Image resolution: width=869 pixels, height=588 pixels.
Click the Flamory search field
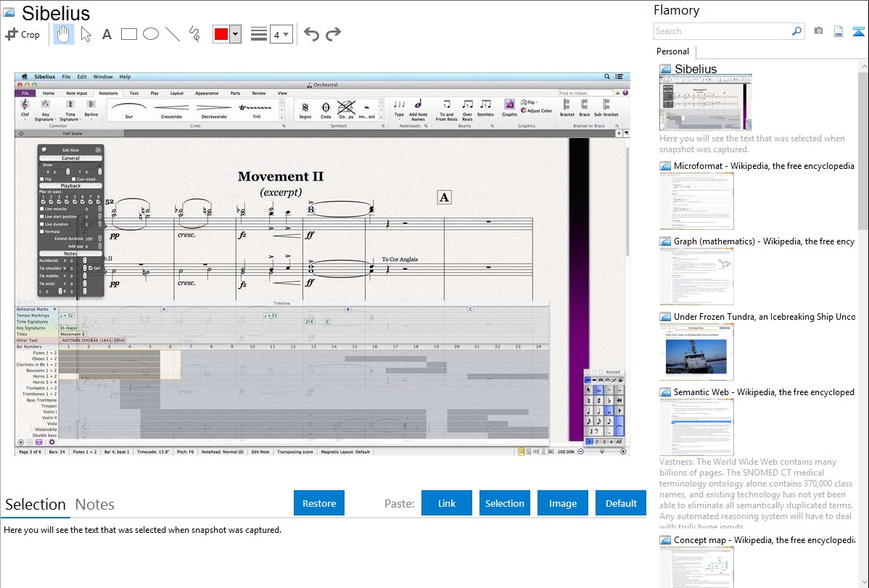pyautogui.click(x=722, y=31)
